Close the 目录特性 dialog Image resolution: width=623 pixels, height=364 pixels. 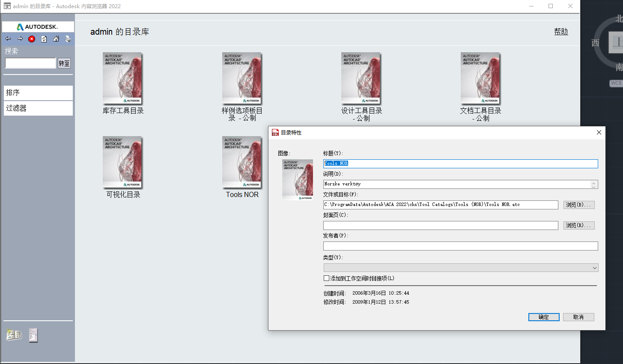599,132
